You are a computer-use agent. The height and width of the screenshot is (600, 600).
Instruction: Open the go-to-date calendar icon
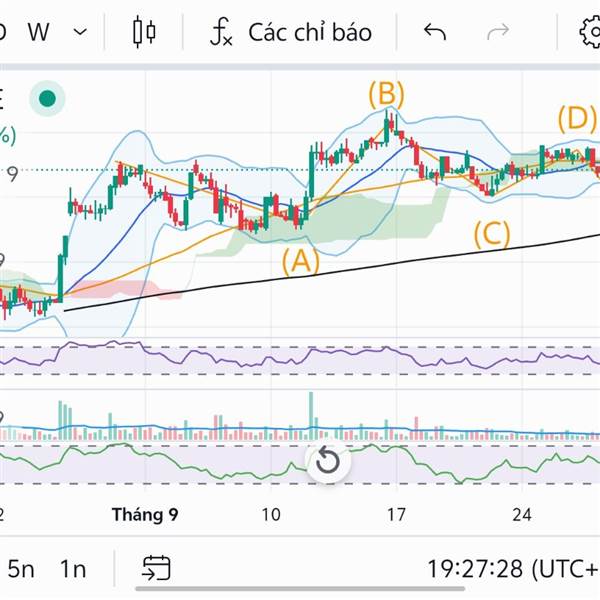(x=156, y=569)
